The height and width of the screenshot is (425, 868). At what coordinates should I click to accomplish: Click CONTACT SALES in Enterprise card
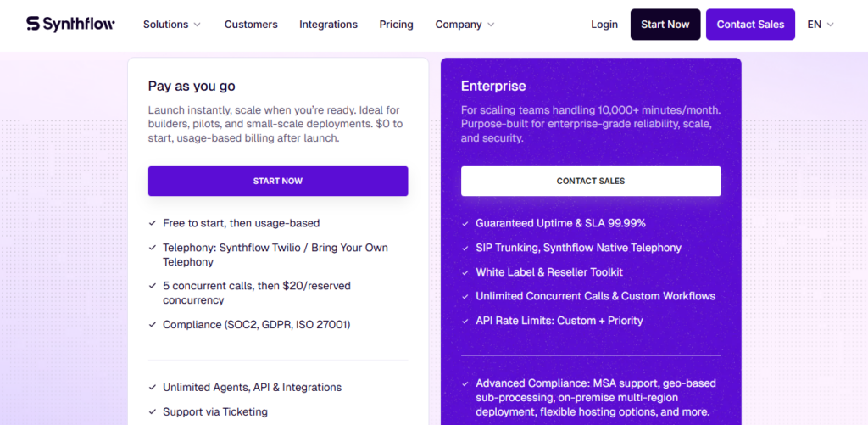[x=591, y=182]
